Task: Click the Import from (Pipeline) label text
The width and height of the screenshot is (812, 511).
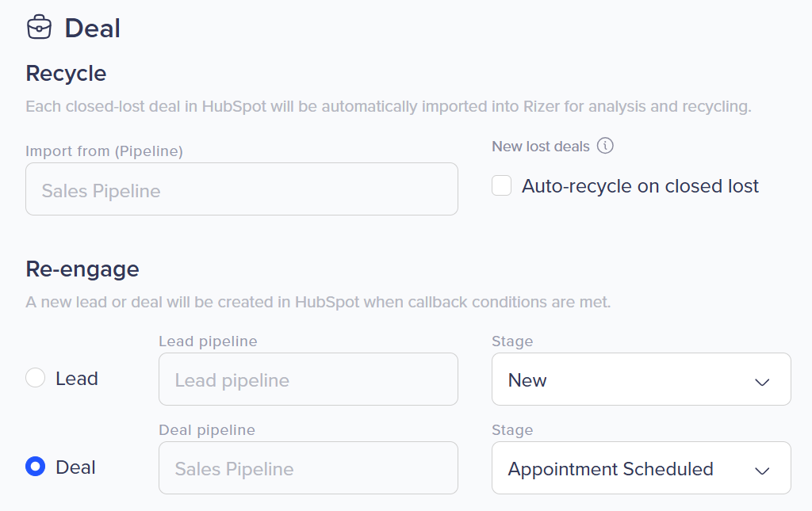Action: pyautogui.click(x=104, y=151)
